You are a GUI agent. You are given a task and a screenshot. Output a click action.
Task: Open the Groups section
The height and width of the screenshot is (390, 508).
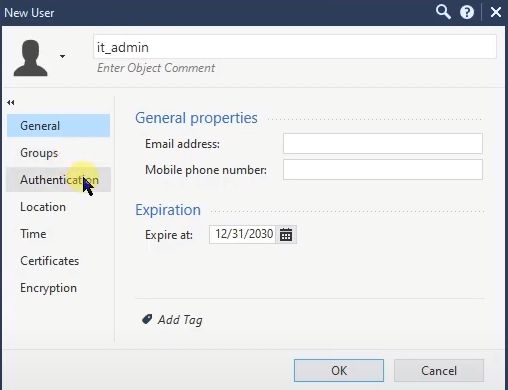click(x=58, y=153)
